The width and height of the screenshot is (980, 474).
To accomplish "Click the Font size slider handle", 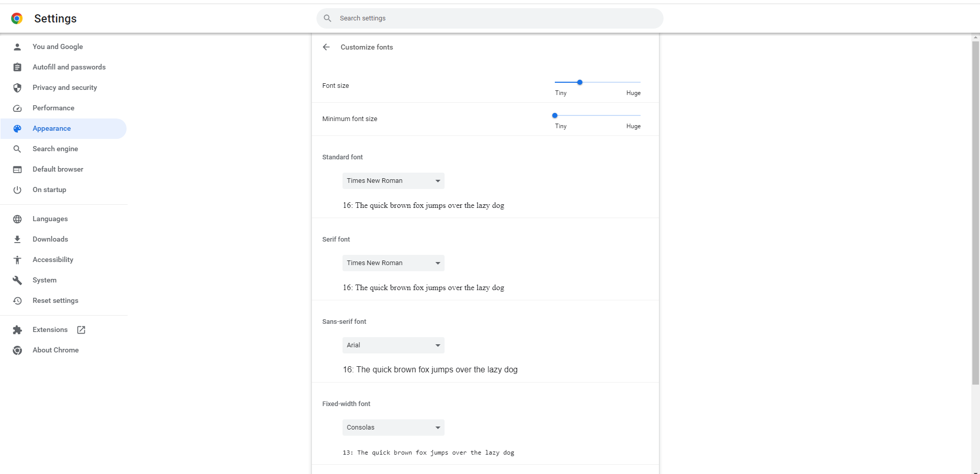I will point(580,82).
